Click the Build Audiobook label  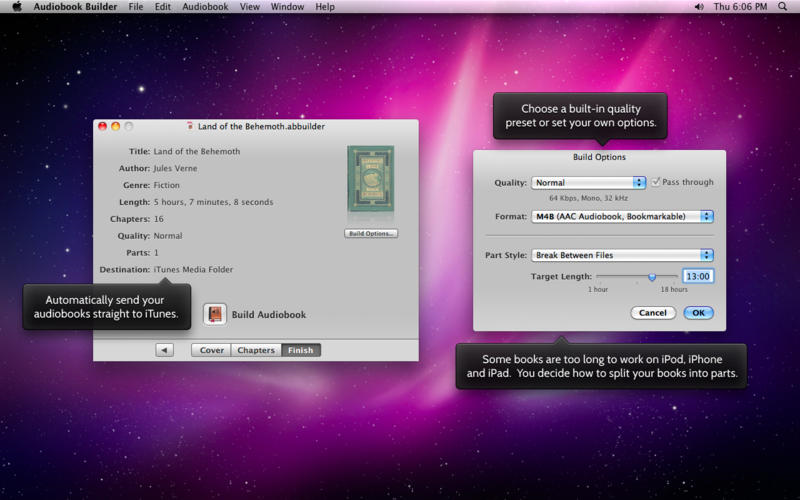click(269, 315)
